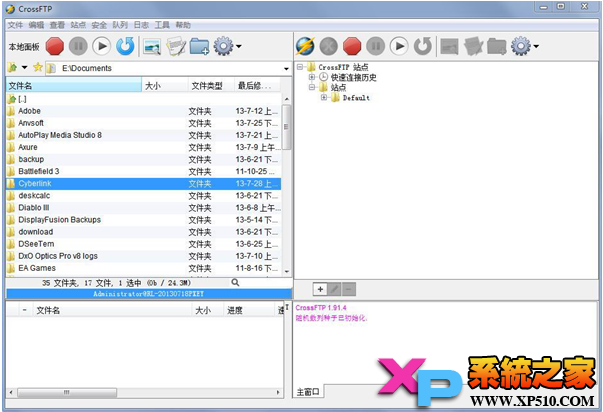Image resolution: width=603 pixels, height=412 pixels.
Task: Select the Cyberlink folder row
Action: click(x=143, y=183)
